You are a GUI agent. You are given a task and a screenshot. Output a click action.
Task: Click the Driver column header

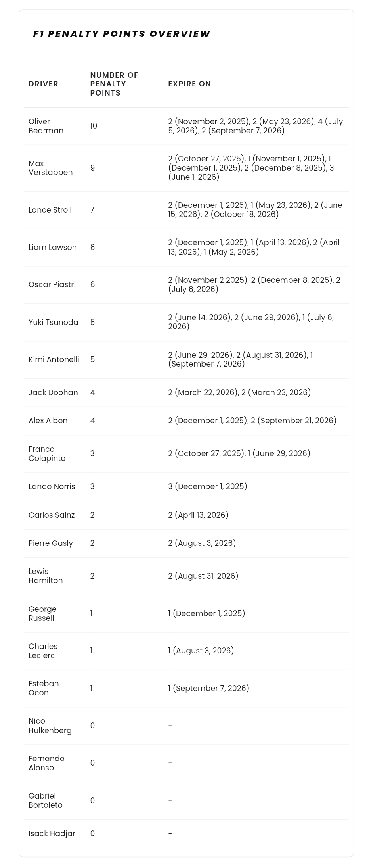[43, 84]
